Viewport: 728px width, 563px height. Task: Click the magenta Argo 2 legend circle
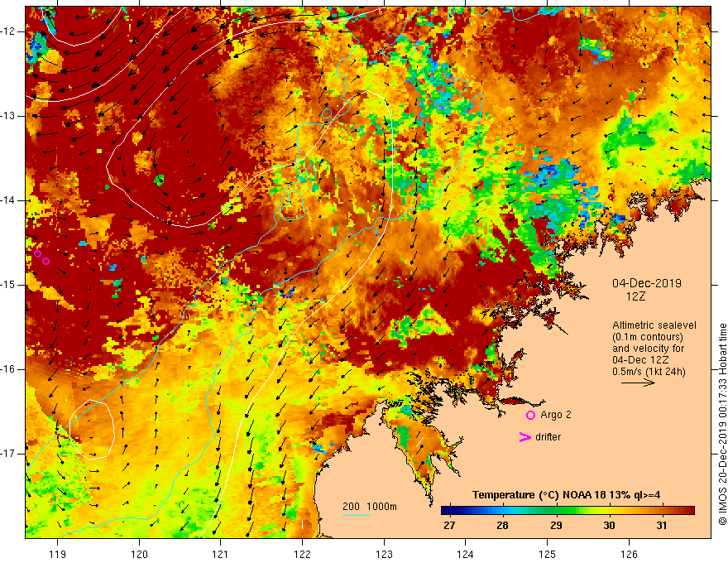point(530,416)
